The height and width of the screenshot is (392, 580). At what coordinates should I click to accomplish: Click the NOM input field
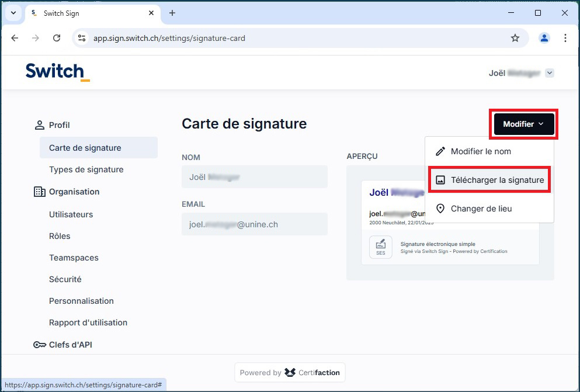pyautogui.click(x=254, y=176)
